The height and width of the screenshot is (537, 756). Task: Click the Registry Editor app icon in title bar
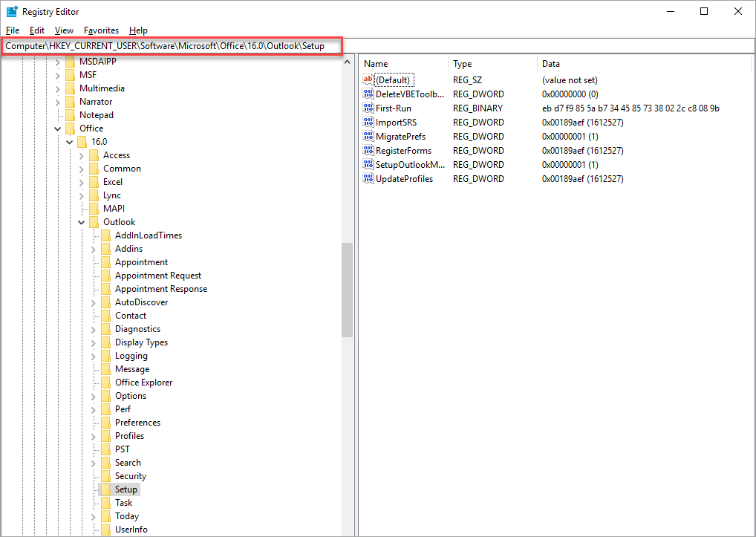[12, 11]
